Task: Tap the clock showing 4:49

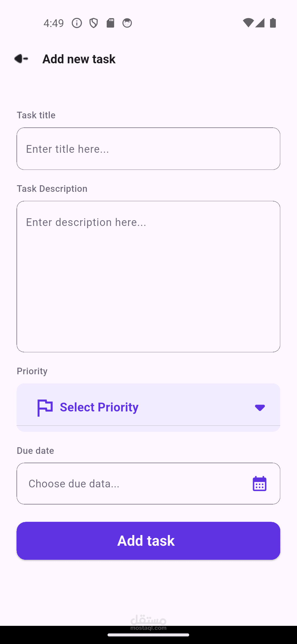Action: 54,23
